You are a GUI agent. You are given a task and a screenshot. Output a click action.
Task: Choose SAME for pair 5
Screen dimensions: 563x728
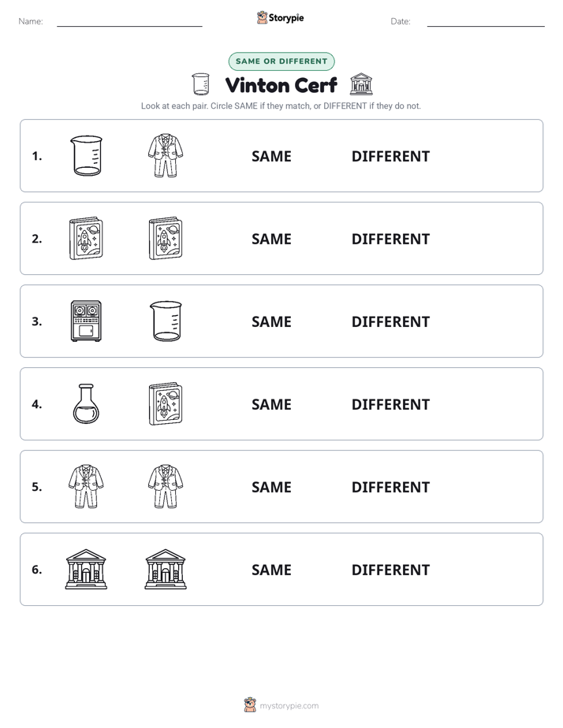click(271, 487)
